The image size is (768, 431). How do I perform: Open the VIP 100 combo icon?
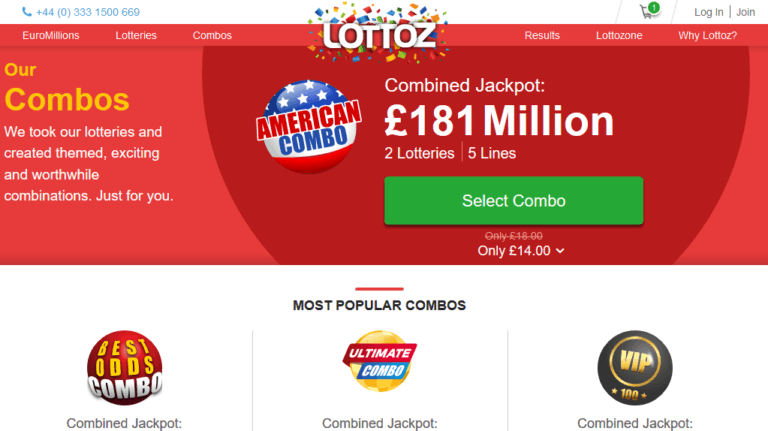635,367
